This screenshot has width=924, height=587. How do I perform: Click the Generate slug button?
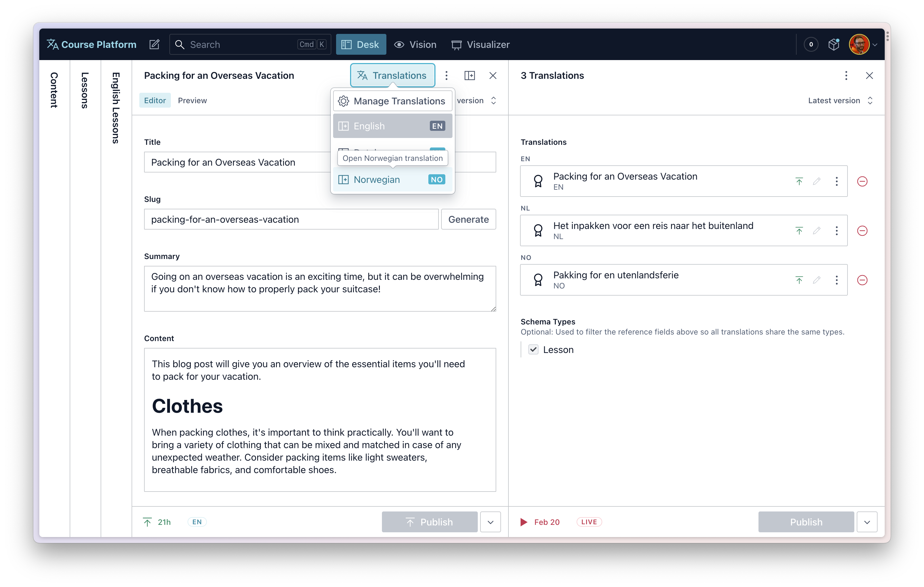(x=468, y=219)
